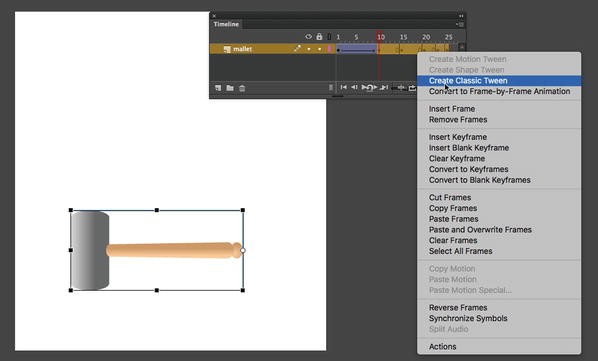The height and width of the screenshot is (361, 598).
Task: Open the Timeline tab
Action: 226,24
